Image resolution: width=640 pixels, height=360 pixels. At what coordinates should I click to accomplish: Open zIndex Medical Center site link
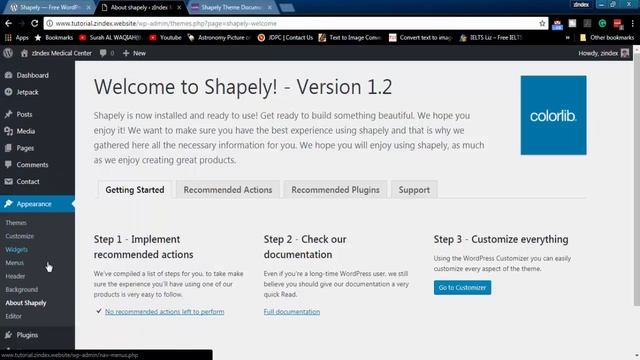click(56, 53)
